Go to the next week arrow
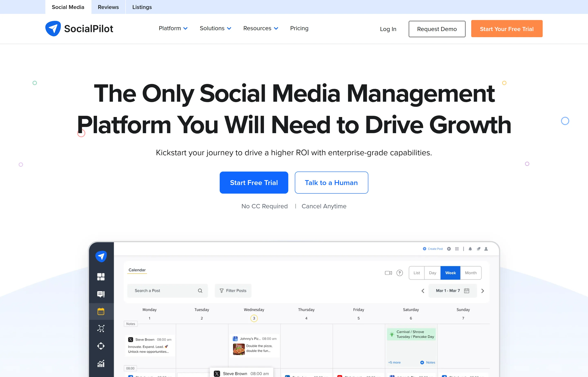 pyautogui.click(x=482, y=291)
